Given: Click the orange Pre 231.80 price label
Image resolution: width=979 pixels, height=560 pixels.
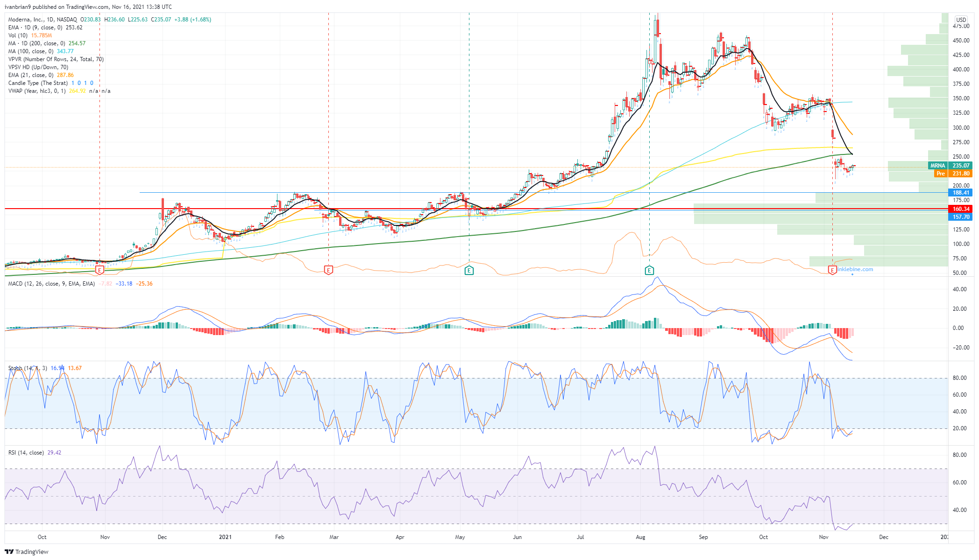Looking at the screenshot, I should coord(953,174).
